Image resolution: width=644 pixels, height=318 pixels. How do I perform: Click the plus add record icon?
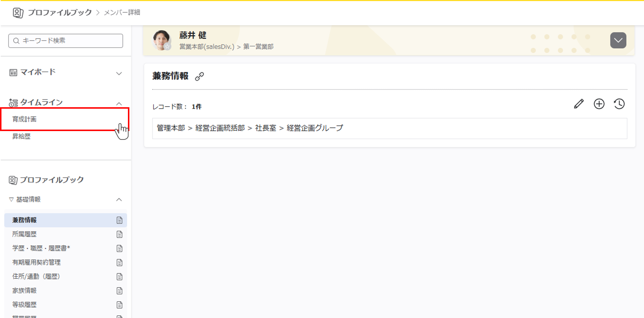pos(599,104)
